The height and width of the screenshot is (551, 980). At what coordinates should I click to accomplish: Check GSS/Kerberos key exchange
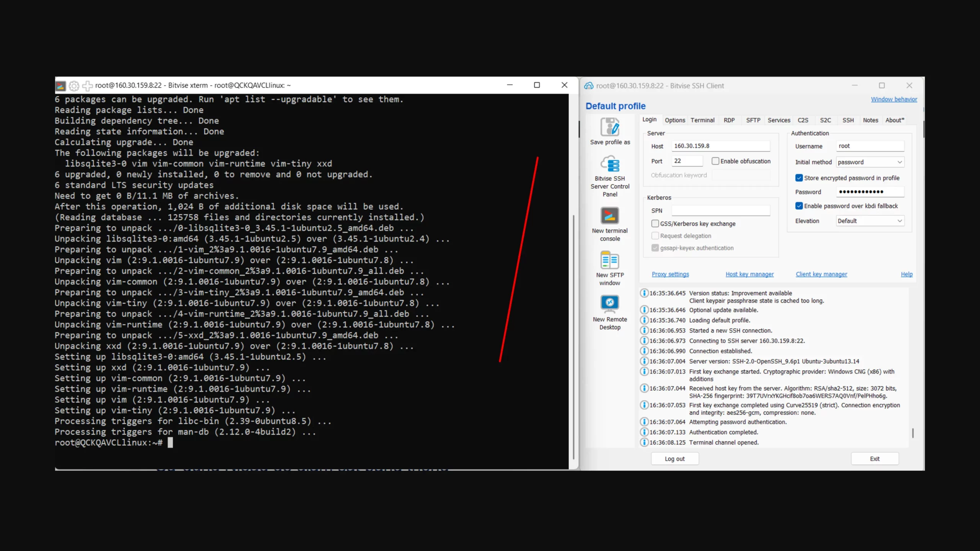655,223
